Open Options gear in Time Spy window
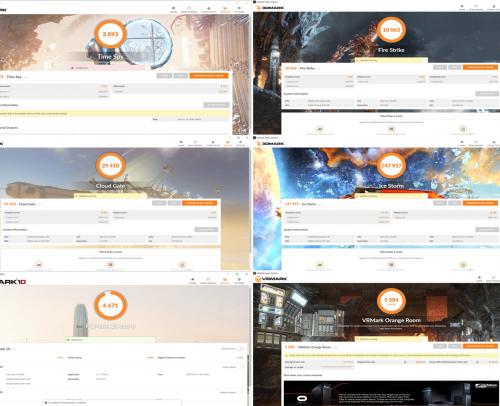The width and height of the screenshot is (500, 406). [239, 9]
